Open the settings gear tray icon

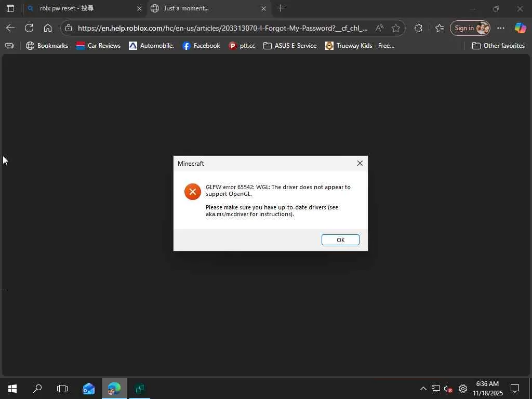[463, 389]
